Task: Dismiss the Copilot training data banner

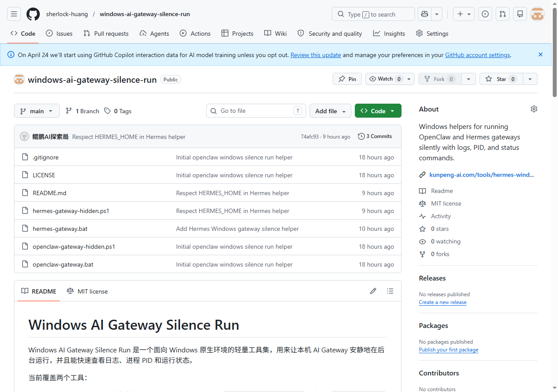Action: 541,54
